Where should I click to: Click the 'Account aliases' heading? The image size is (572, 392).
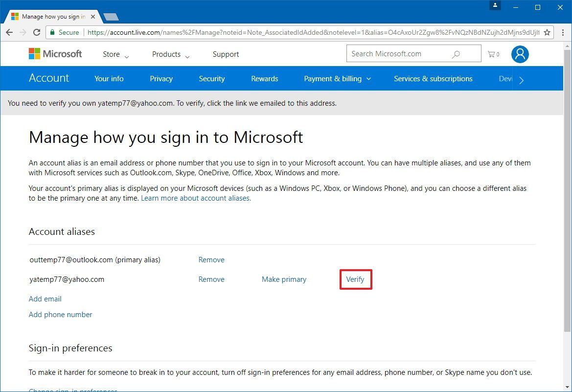(x=62, y=232)
